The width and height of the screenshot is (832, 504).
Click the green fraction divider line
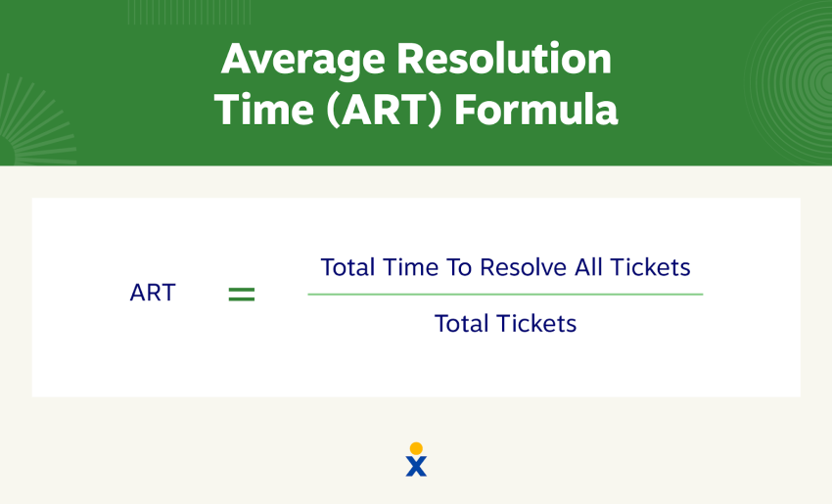505,295
